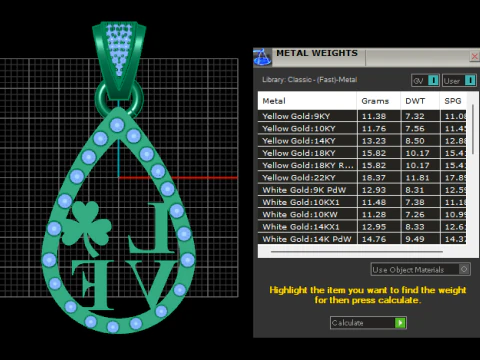Select the top gem of the pendant
Image resolution: width=480 pixels, height=360 pixels.
coord(117,125)
